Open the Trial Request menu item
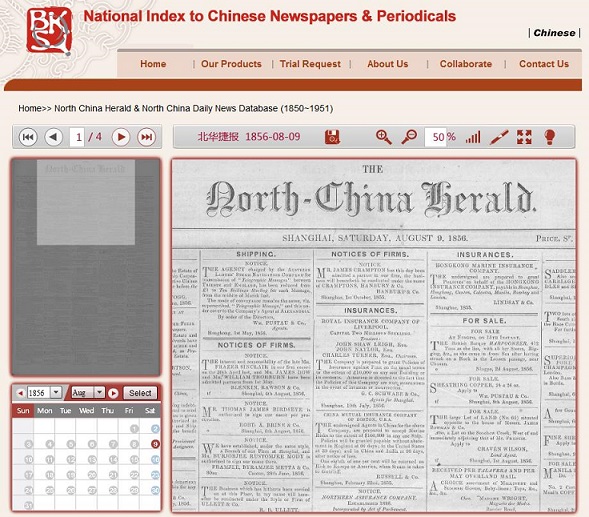Viewport: 589px width, 517px height. click(x=310, y=64)
